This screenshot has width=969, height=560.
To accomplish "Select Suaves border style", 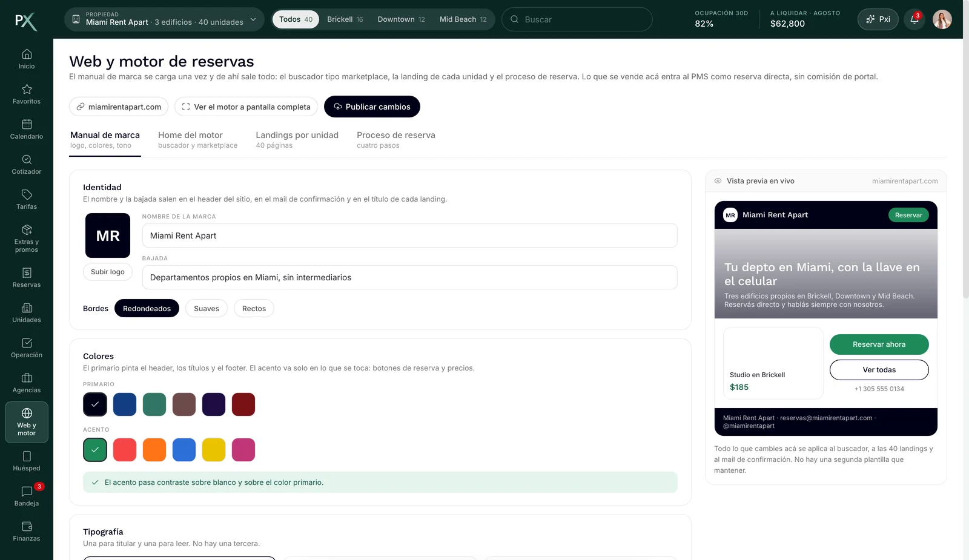I will point(207,309).
